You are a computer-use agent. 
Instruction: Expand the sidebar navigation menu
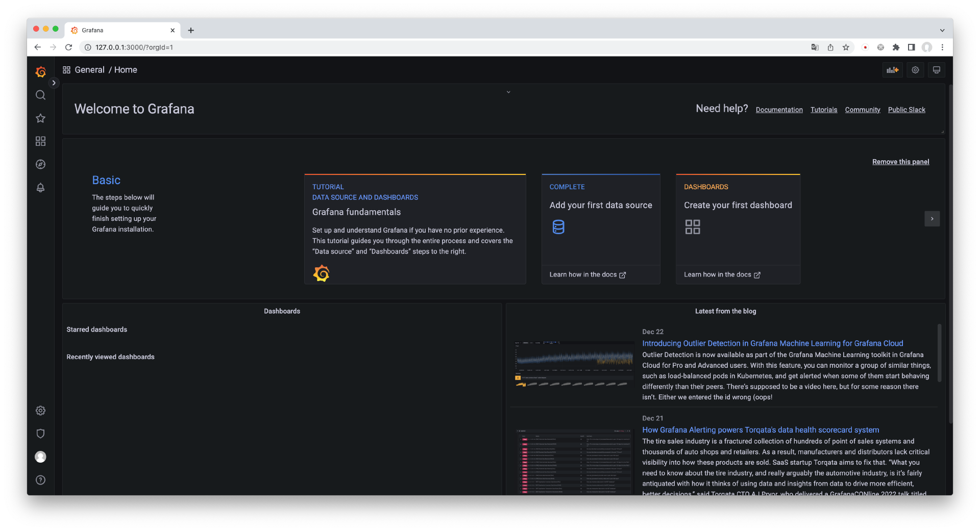[x=54, y=83]
